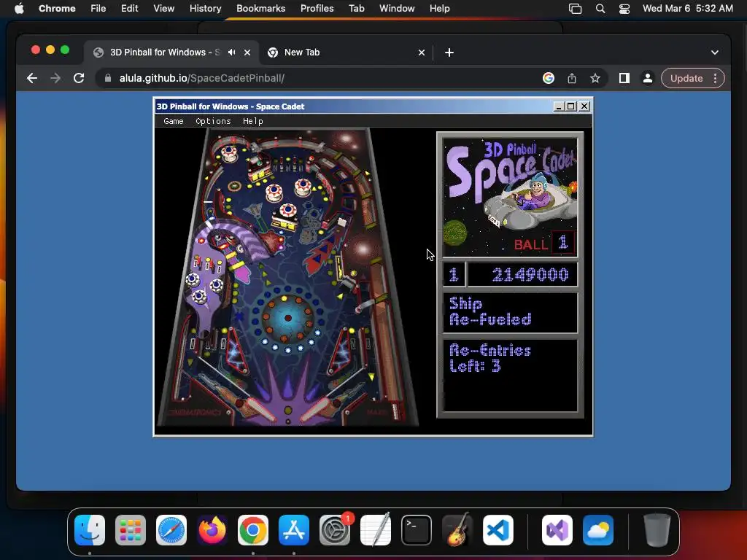Click the BALL 1 indicator
Image resolution: width=747 pixels, height=560 pixels.
tap(544, 244)
